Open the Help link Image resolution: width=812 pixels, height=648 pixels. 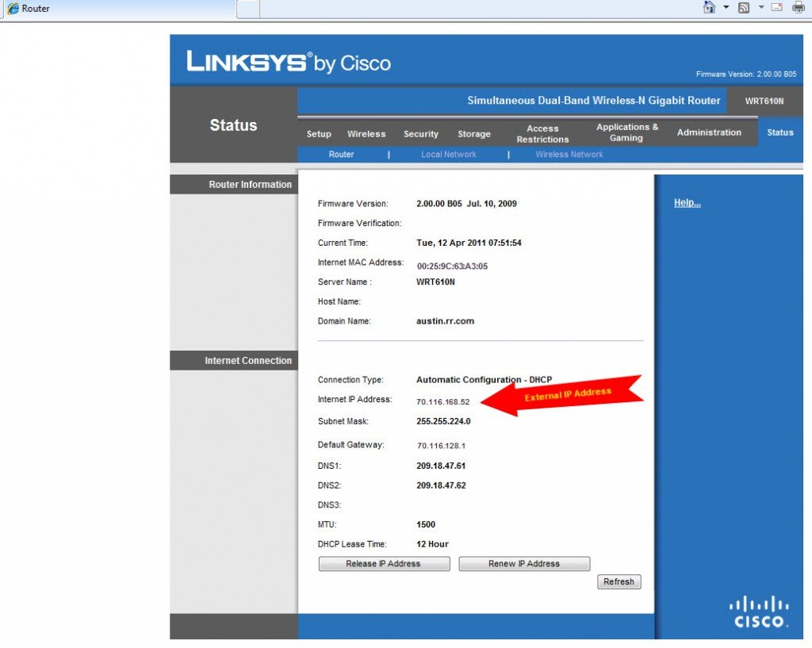click(x=688, y=202)
